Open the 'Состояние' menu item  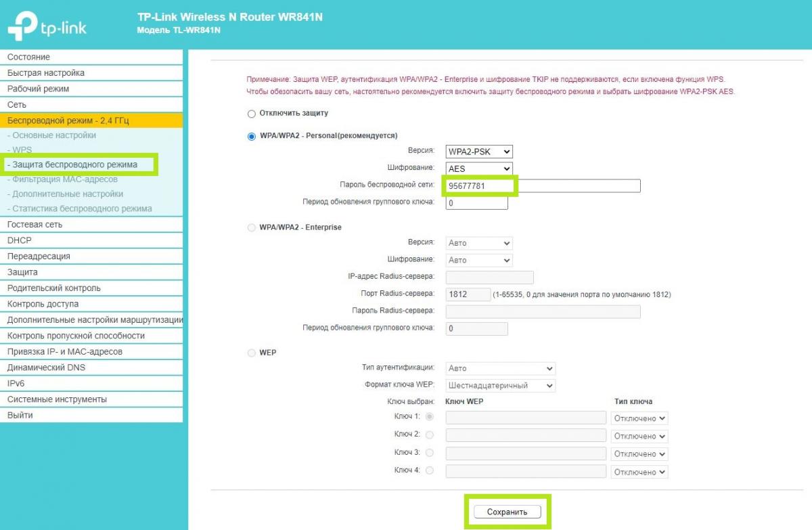(x=28, y=57)
